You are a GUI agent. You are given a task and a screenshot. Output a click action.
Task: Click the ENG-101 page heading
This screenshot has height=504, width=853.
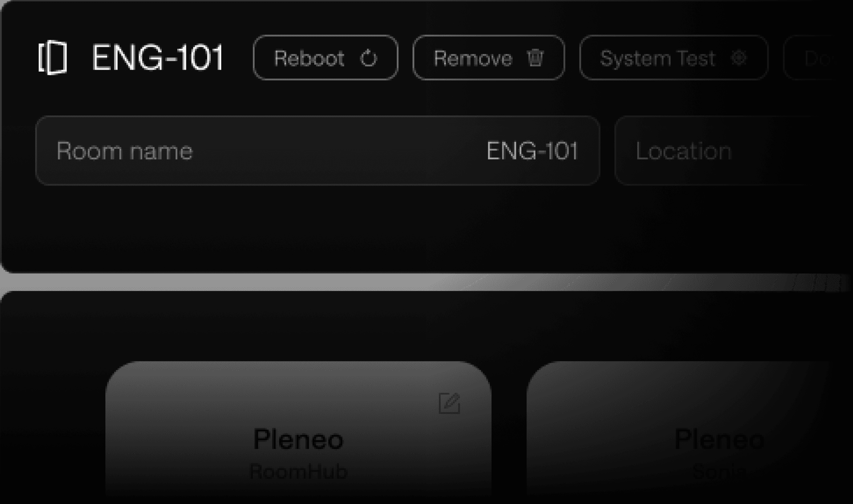click(158, 57)
